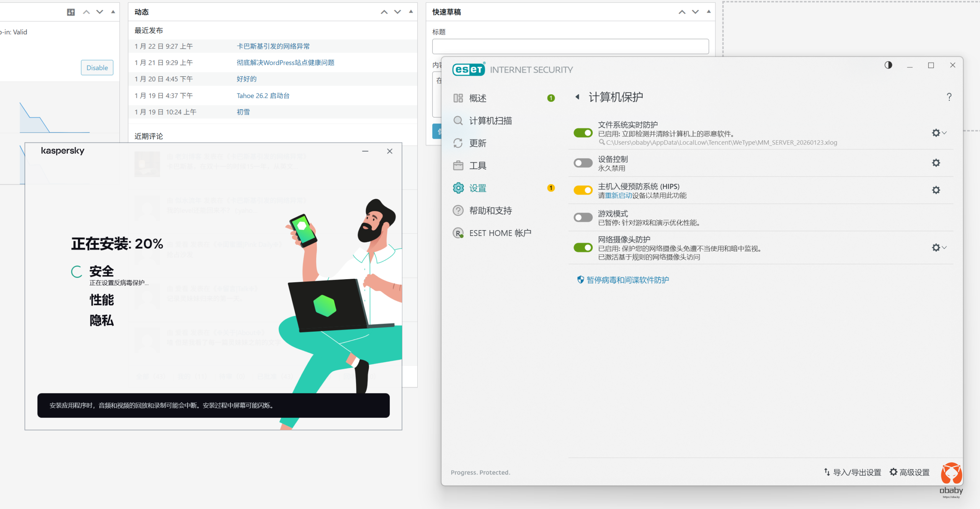Open 计算机扫描 in ESET sidebar
This screenshot has height=509, width=980.
tap(490, 121)
